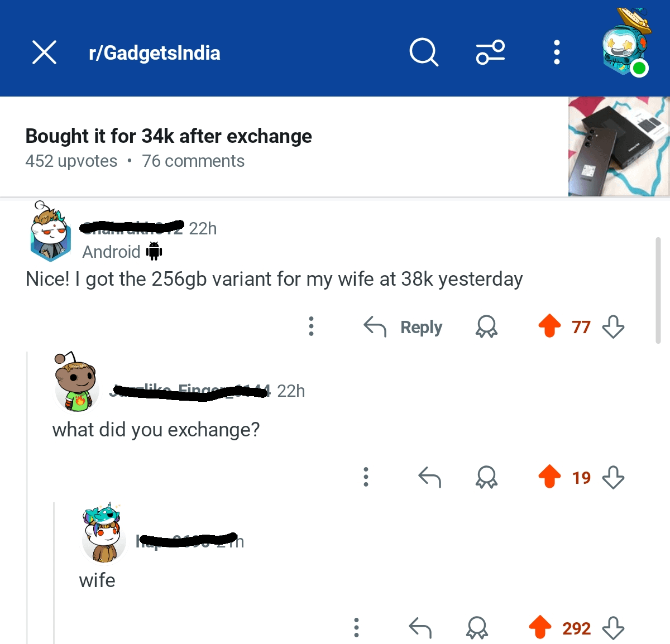Open the post thumbnail image
This screenshot has width=670, height=644.
[619, 147]
